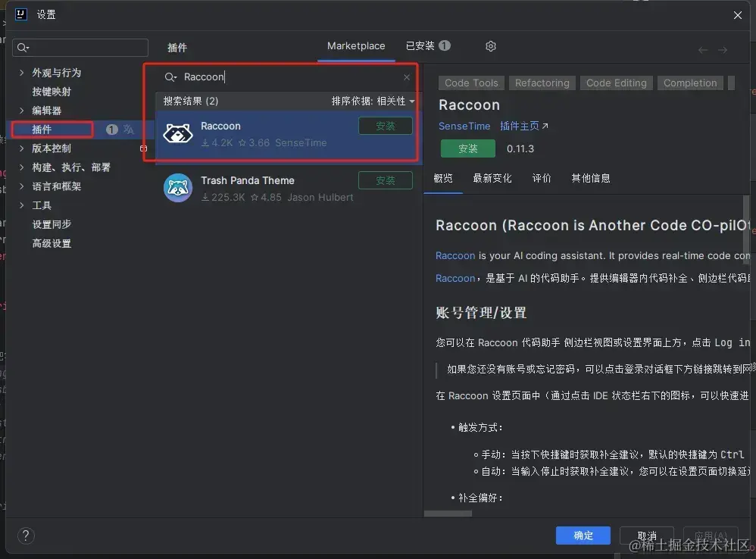Open the help question mark button
This screenshot has height=559, width=756.
(26, 536)
